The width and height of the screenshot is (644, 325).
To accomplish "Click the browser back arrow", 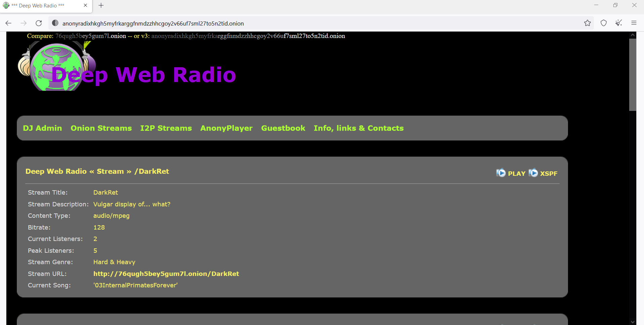I will [8, 23].
